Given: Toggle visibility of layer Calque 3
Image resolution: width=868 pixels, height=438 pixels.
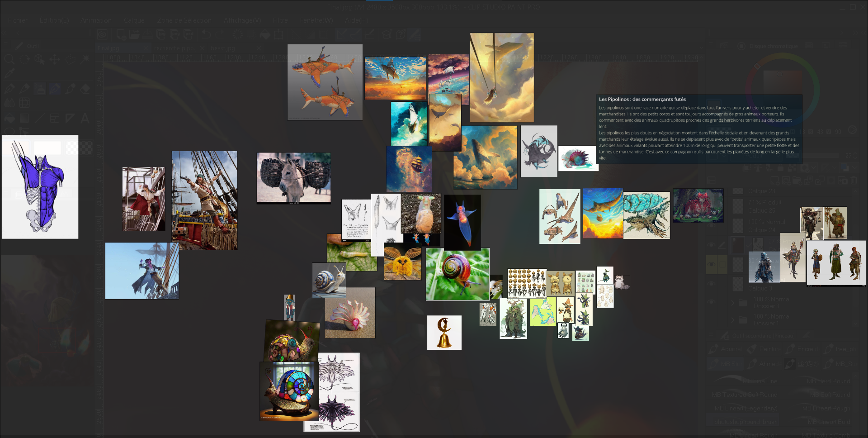Looking at the screenshot, I should point(712,284).
